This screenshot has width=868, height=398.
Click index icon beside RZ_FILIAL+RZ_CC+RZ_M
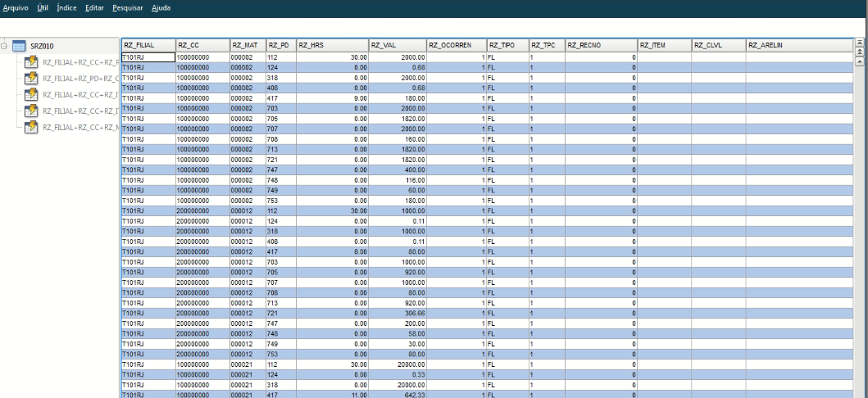[31, 127]
